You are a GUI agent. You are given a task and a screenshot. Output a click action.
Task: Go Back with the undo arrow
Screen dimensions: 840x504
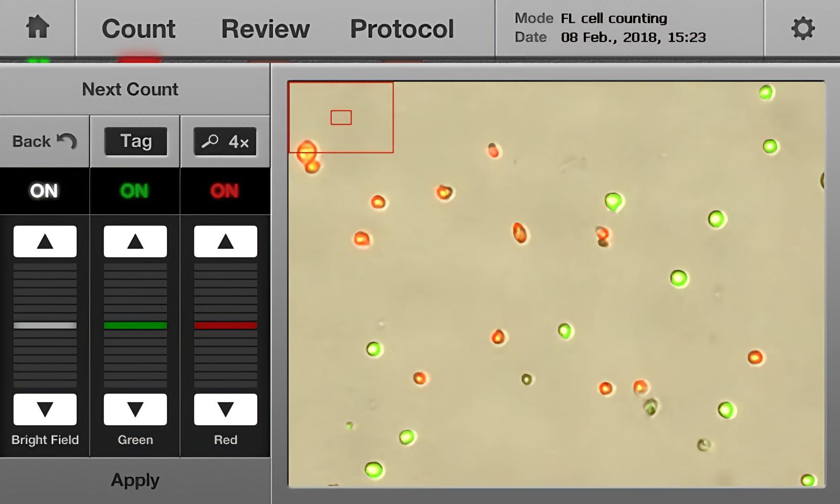45,141
